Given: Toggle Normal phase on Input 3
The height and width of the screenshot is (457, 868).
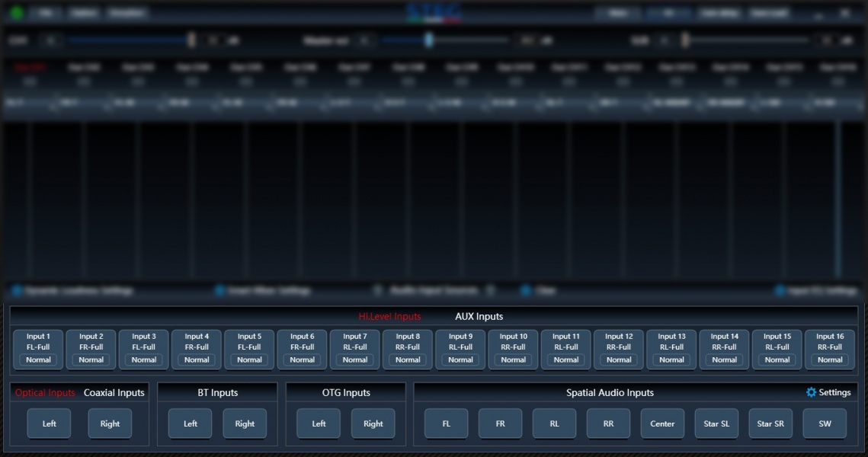Looking at the screenshot, I should pyautogui.click(x=144, y=360).
